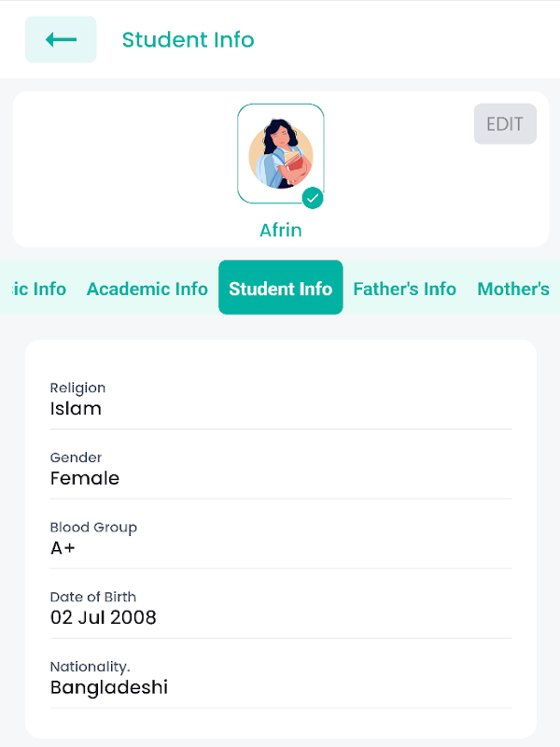Click the green verified checkmark badge
The image size is (560, 747).
tap(313, 198)
